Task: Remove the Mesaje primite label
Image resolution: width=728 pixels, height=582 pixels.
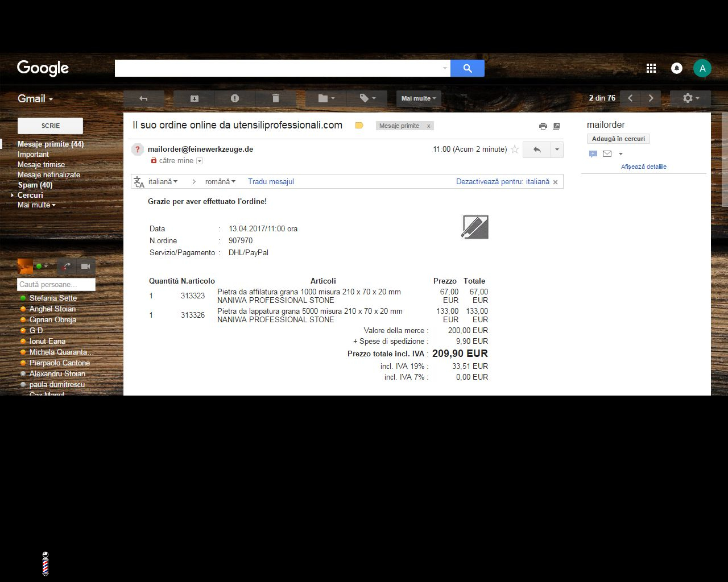Action: click(429, 126)
